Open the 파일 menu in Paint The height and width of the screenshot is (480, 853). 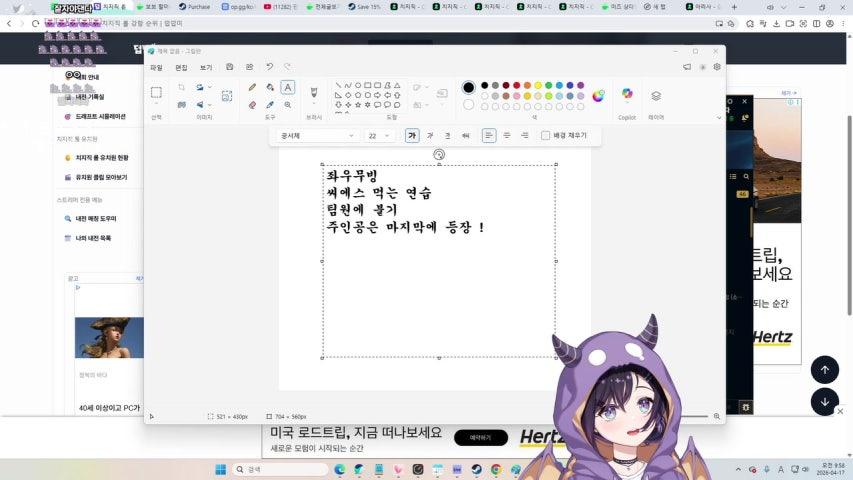pos(156,67)
